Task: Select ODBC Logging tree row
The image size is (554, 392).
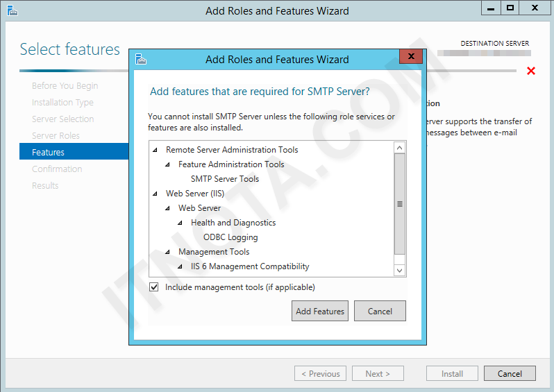Action: (230, 237)
